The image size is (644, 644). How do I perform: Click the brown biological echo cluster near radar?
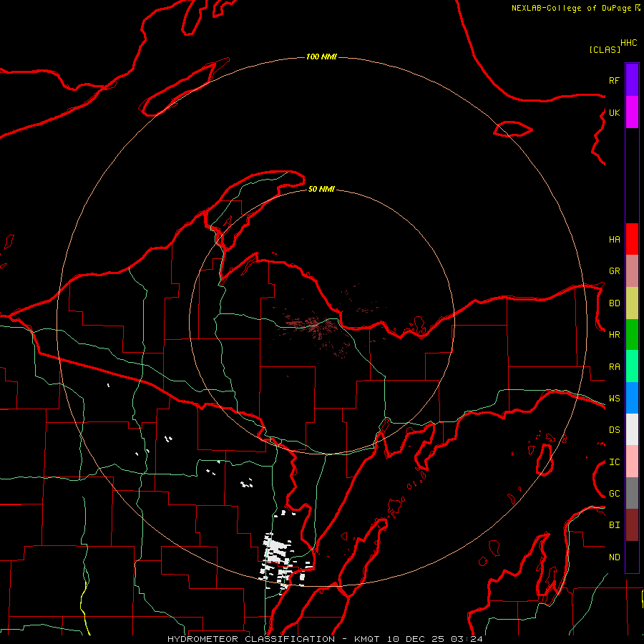(314, 324)
